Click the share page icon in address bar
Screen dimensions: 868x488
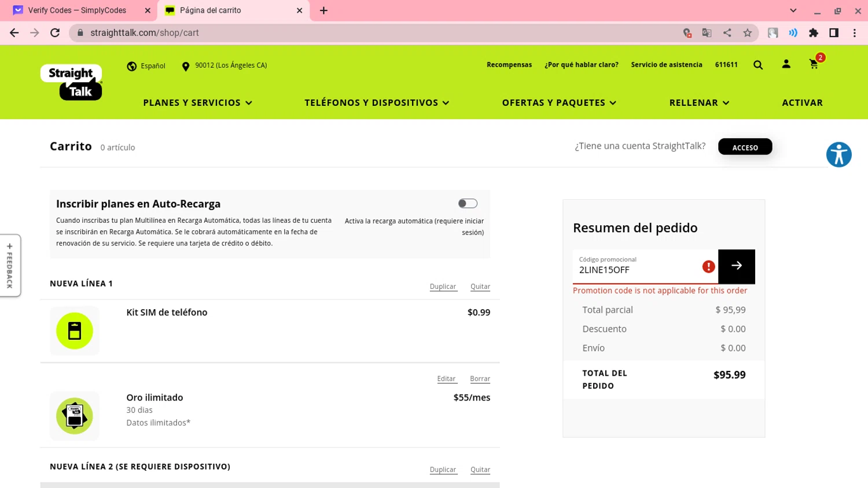point(727,33)
